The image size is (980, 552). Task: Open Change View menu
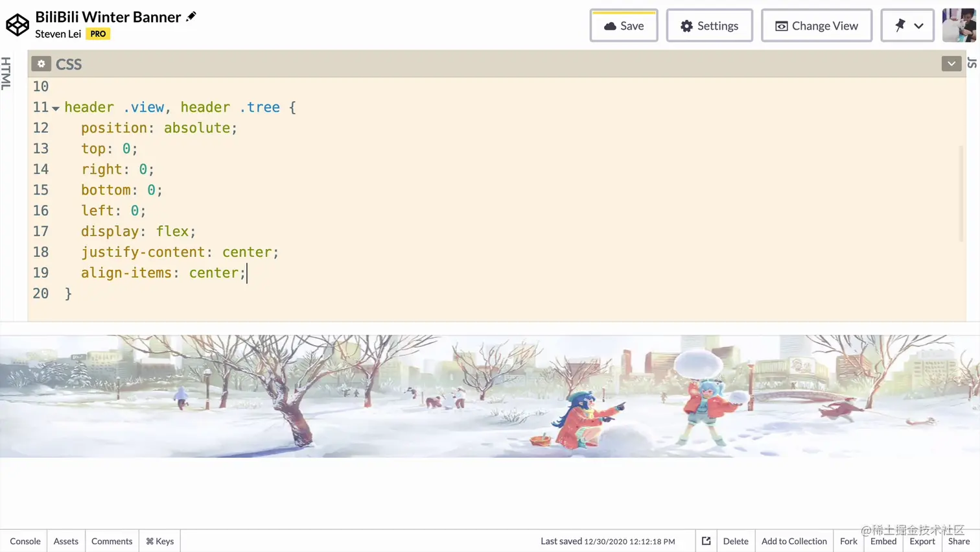[816, 26]
